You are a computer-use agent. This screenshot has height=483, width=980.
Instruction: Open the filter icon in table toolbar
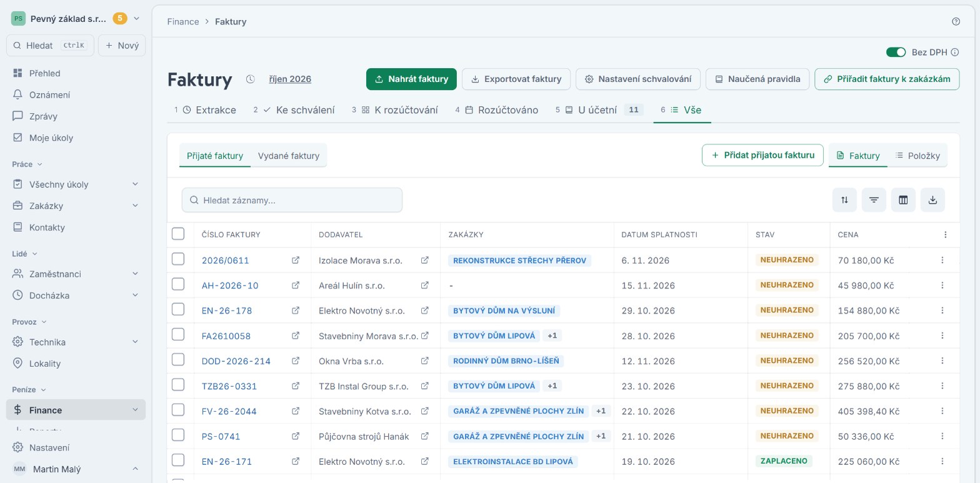(x=874, y=200)
